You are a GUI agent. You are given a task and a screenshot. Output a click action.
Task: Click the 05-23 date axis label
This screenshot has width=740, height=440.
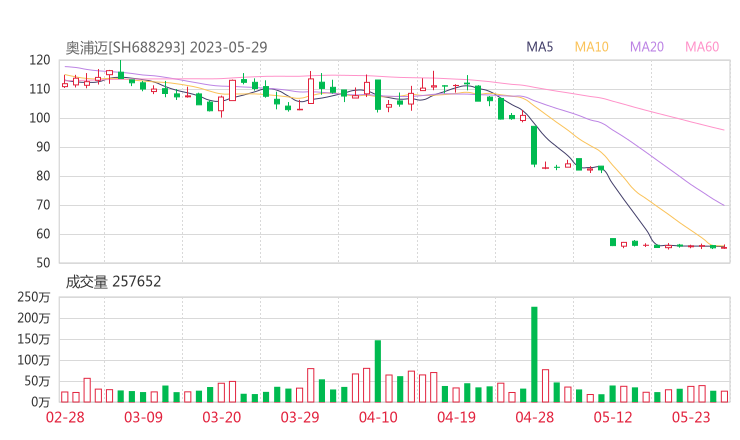[x=691, y=417]
